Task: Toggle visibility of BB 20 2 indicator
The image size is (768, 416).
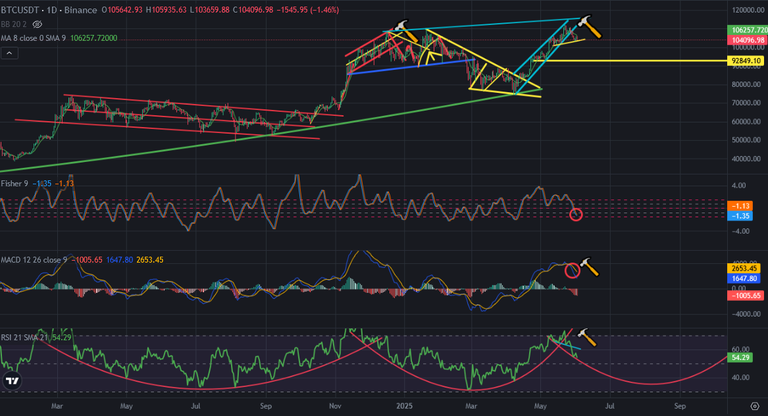Action: (37, 24)
